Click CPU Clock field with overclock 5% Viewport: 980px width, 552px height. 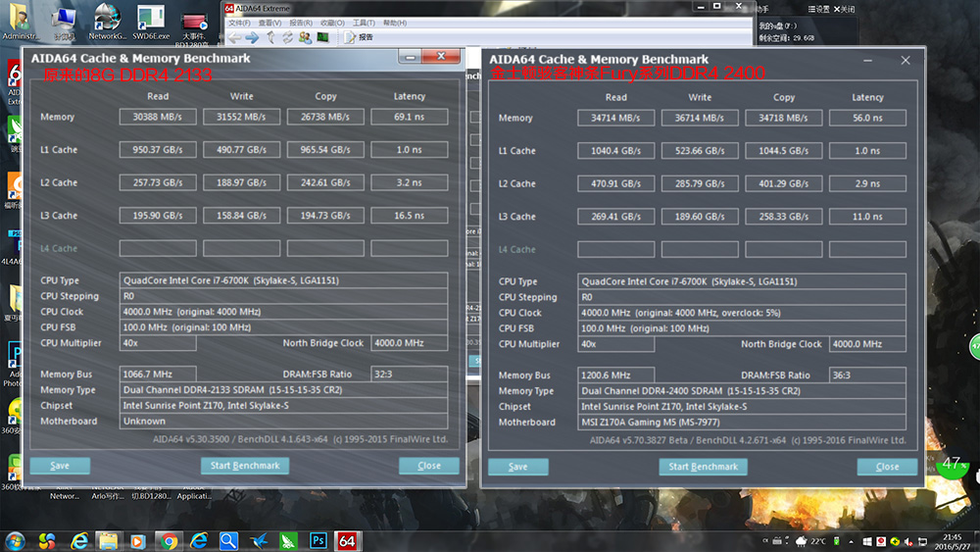742,313
